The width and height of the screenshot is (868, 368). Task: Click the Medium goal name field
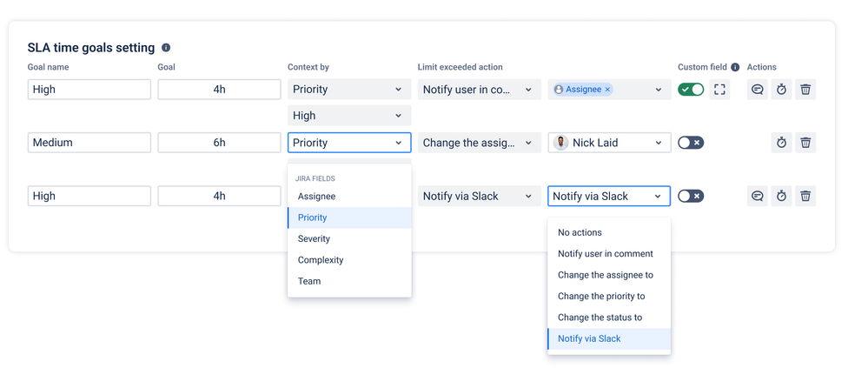tap(89, 143)
